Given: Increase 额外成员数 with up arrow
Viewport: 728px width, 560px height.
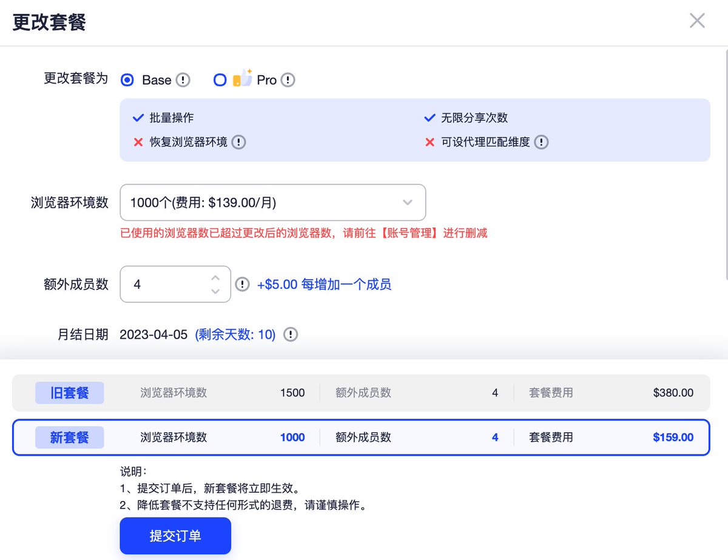Looking at the screenshot, I should (215, 278).
